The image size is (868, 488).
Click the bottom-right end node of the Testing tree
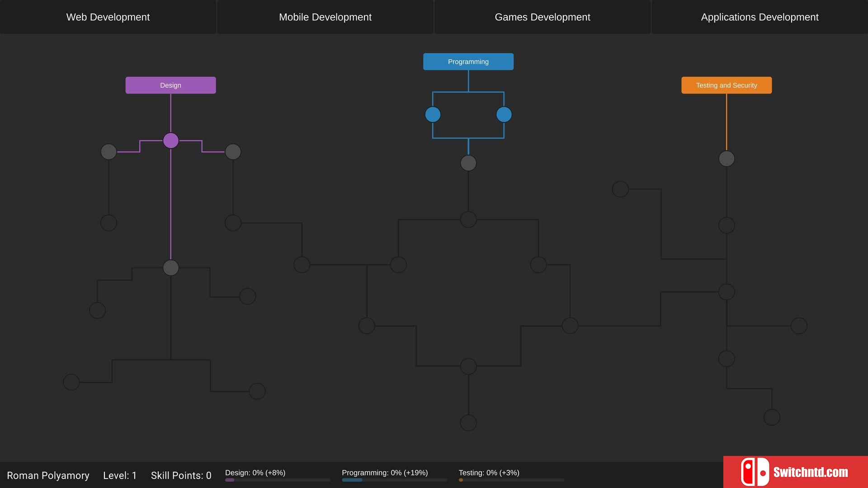[772, 418]
